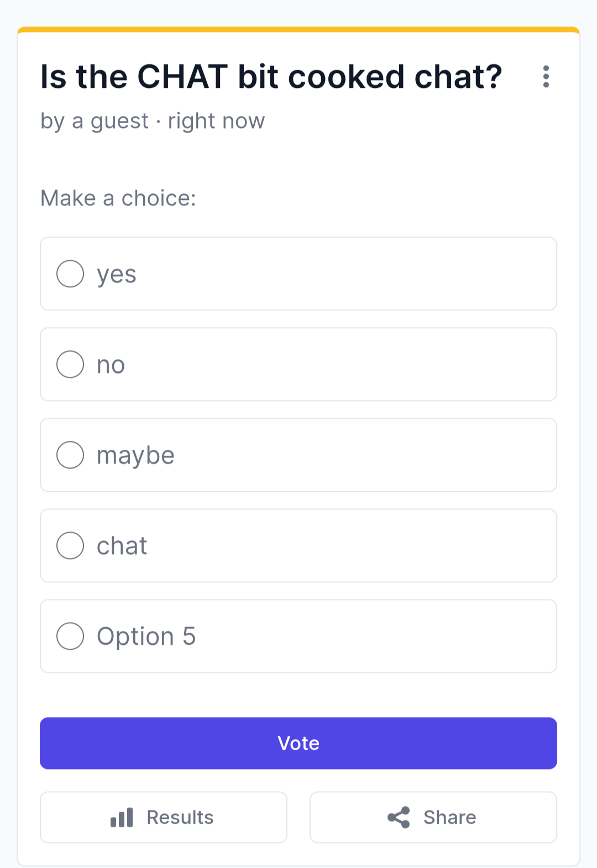The image size is (597, 868).
Task: Click the yellow accent bar atop the poll card
Action: (298, 29)
